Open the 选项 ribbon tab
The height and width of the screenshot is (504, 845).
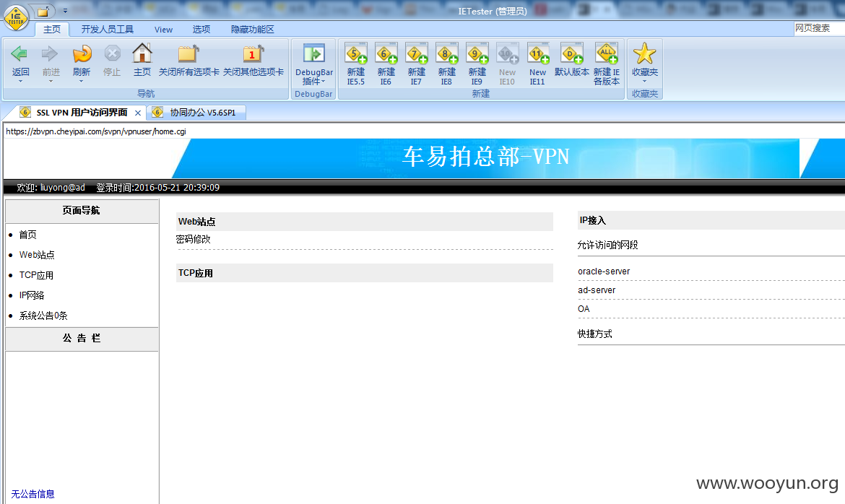click(x=201, y=29)
